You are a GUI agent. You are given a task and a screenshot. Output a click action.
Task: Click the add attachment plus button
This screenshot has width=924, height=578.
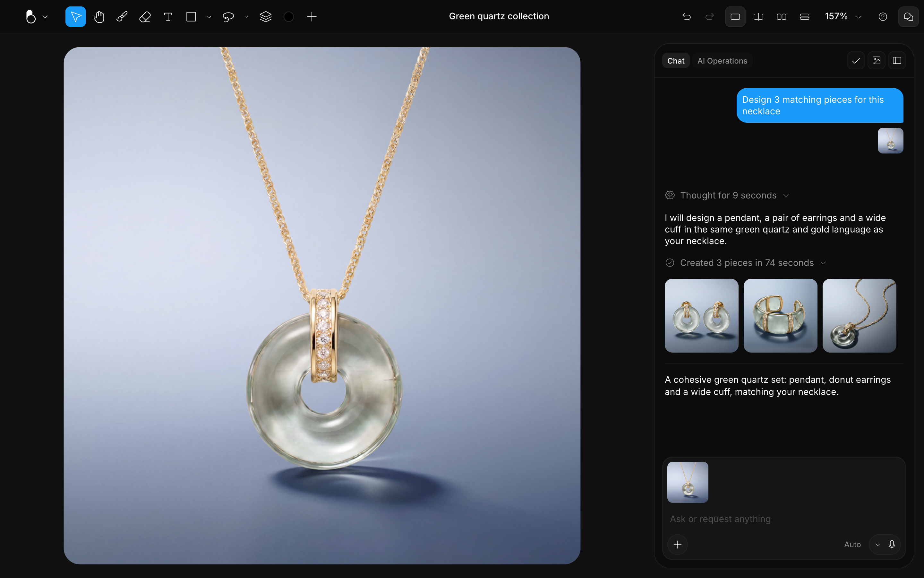point(677,544)
